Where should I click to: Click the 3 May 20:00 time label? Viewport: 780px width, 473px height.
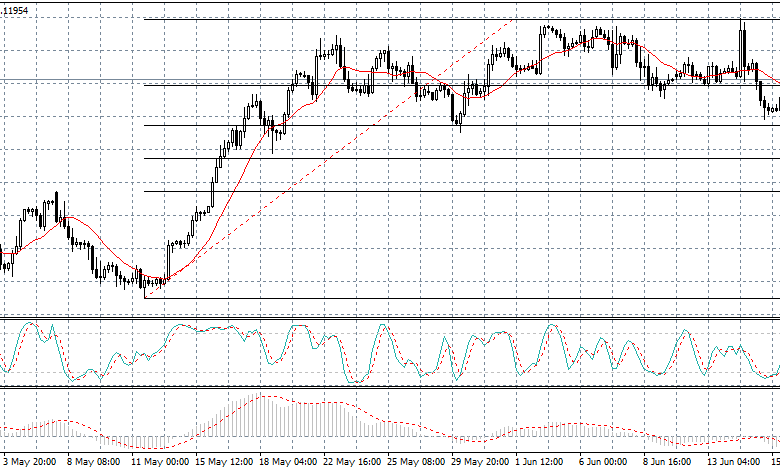coord(30,463)
